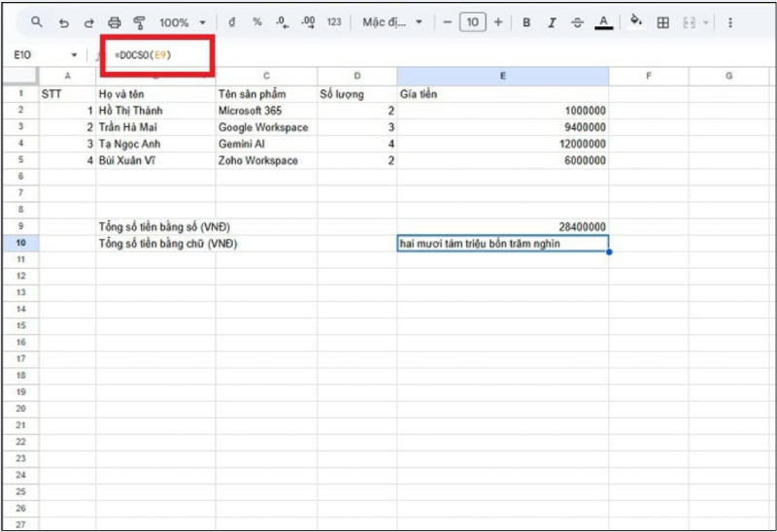Decrease font size with minus button
The width and height of the screenshot is (777, 532).
[447, 22]
